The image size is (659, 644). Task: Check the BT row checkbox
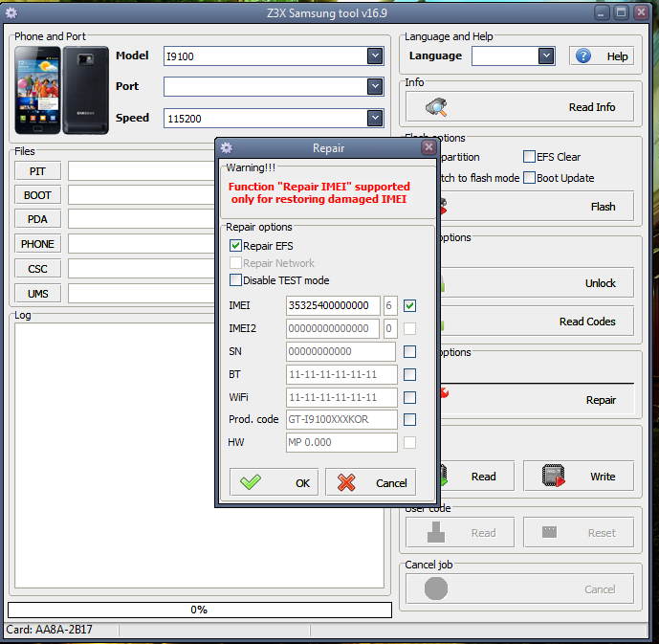pyautogui.click(x=409, y=374)
